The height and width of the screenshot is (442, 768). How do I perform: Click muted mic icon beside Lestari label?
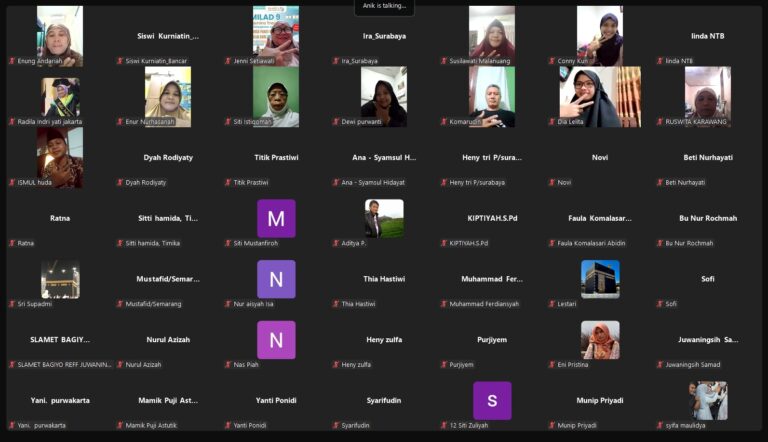pos(552,304)
